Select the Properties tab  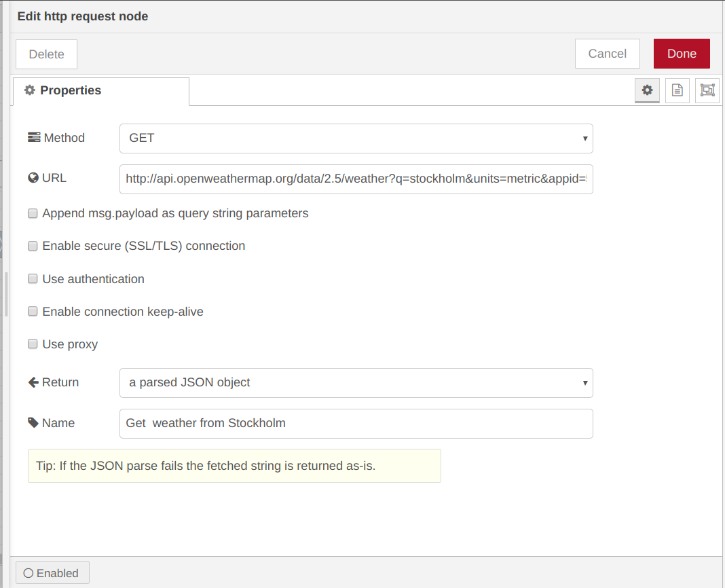coord(100,91)
